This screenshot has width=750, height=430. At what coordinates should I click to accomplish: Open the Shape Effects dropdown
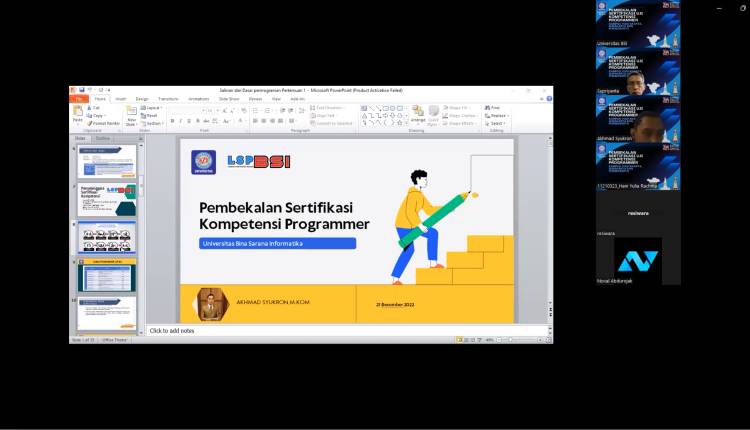pyautogui.click(x=459, y=123)
